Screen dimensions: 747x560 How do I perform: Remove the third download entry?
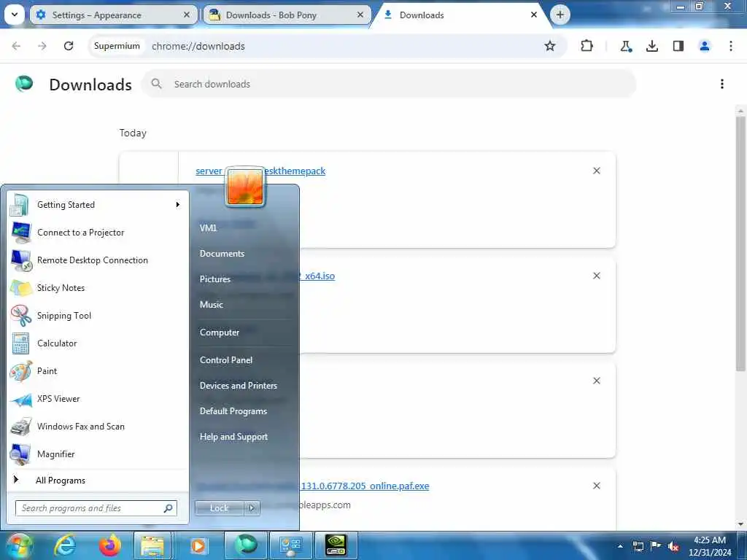(597, 381)
